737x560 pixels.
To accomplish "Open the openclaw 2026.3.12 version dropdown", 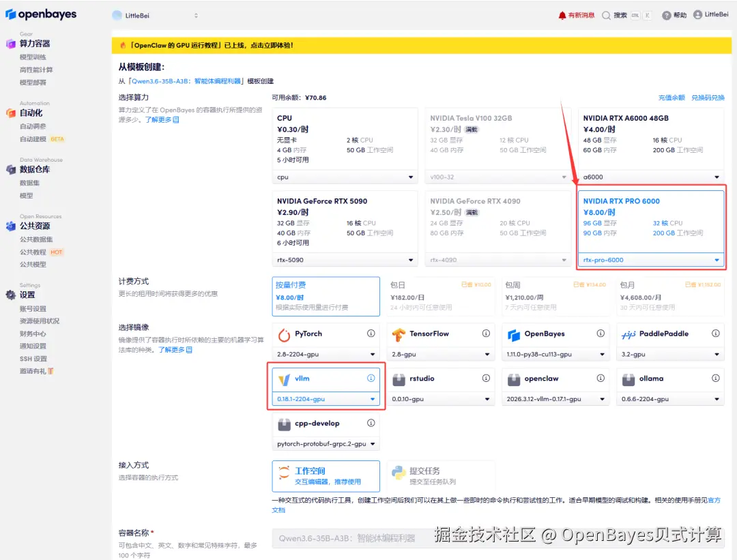I will coord(555,399).
